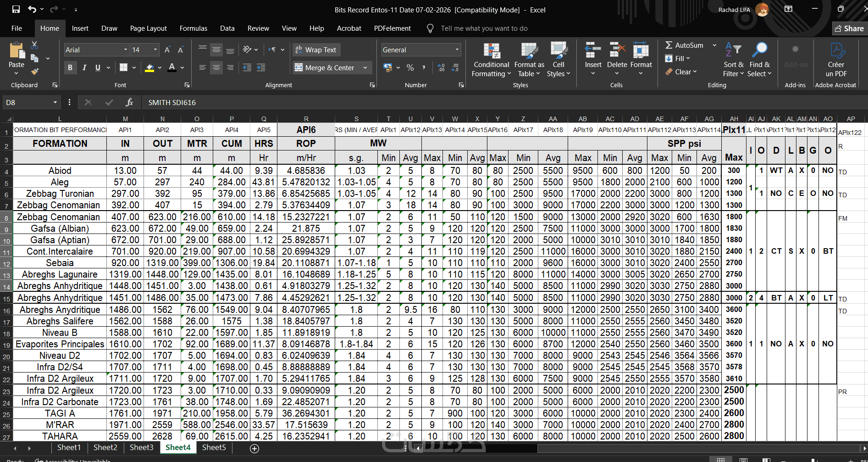Open Conditional Formatting menu
This screenshot has height=462, width=868.
492,60
